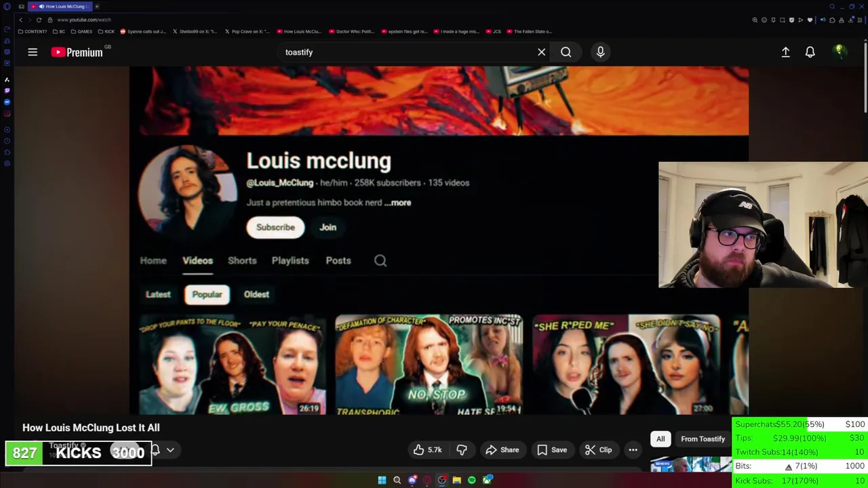Open Windows taskbar search
This screenshot has width=868, height=488.
tap(397, 480)
